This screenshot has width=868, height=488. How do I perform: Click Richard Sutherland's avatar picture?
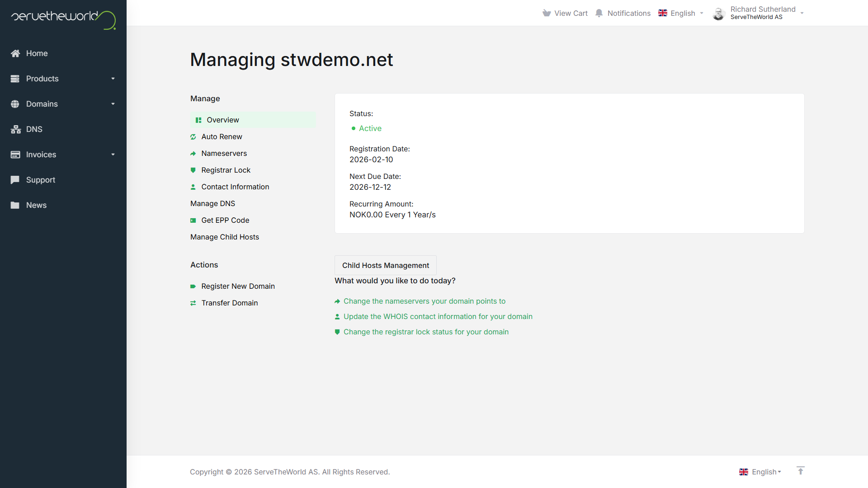pyautogui.click(x=719, y=14)
